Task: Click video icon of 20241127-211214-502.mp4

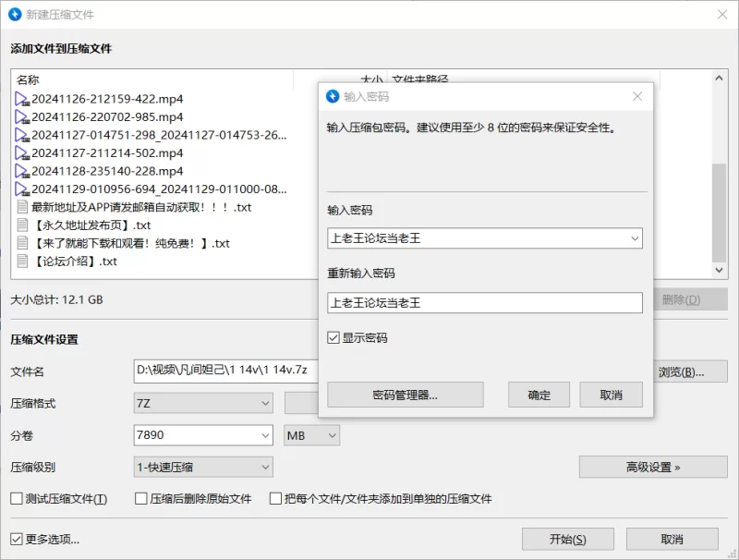Action: coord(22,153)
